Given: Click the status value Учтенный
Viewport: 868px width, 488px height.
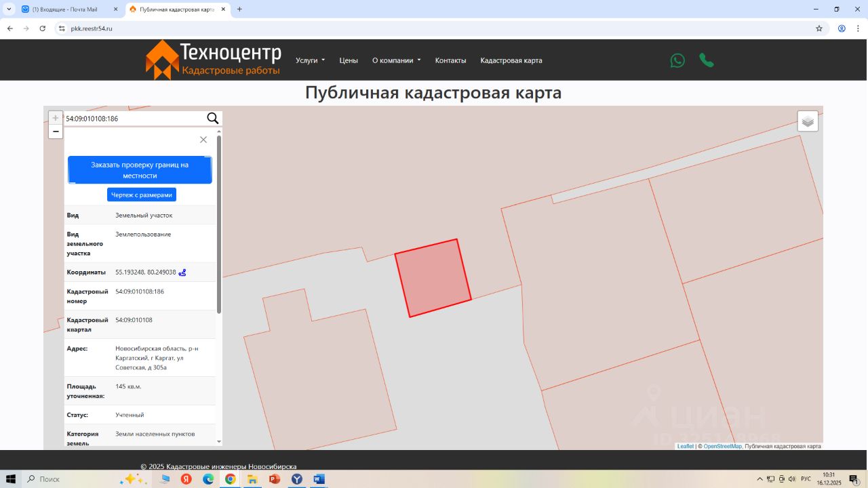Looking at the screenshot, I should point(130,415).
